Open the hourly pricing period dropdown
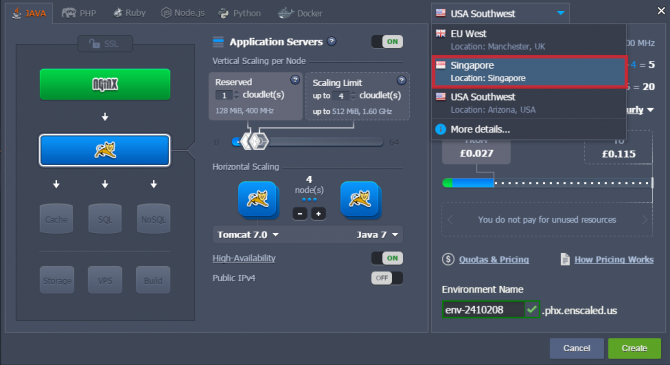The height and width of the screenshot is (365, 670). pos(640,110)
